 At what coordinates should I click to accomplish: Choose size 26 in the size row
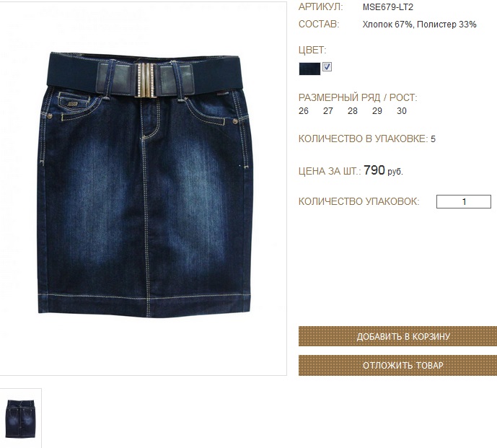(304, 111)
